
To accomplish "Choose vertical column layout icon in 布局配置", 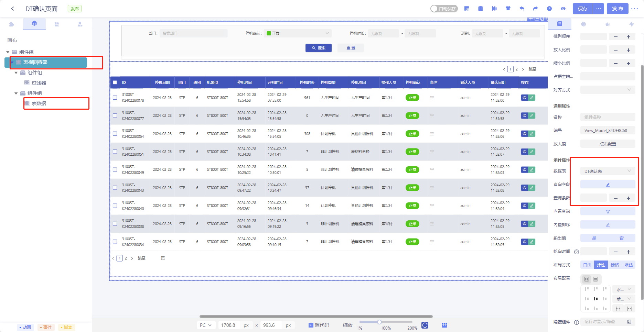I will (x=595, y=279).
